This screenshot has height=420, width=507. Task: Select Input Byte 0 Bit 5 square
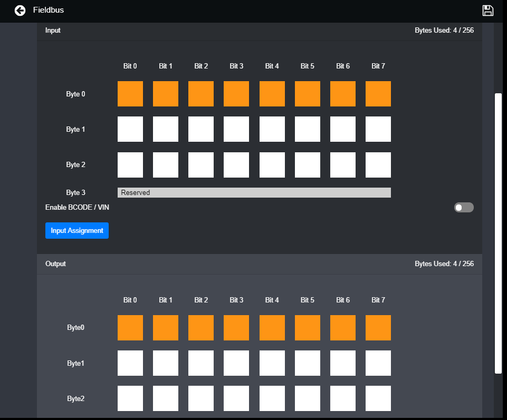(308, 94)
